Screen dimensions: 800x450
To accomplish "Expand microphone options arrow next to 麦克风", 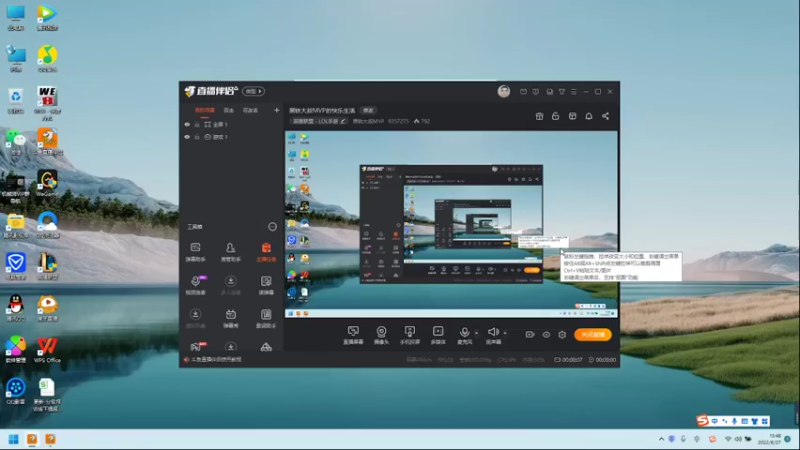I will (x=477, y=333).
